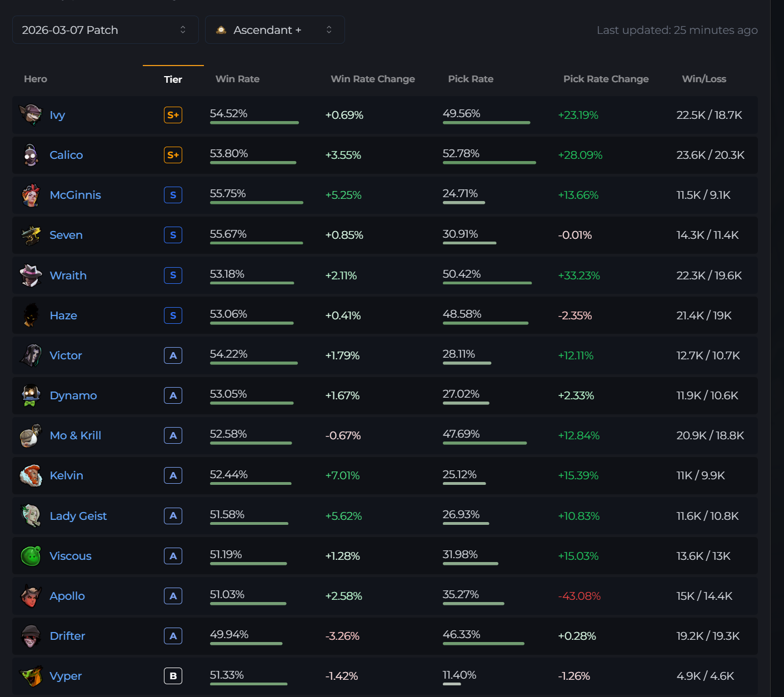The width and height of the screenshot is (784, 697).
Task: Click the S tier badge for Seven
Action: pos(173,235)
